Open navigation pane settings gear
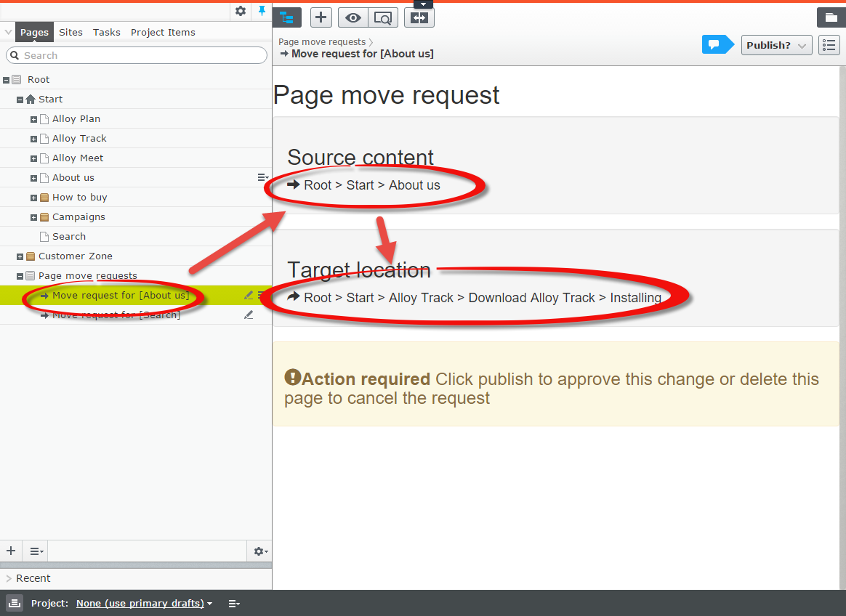The height and width of the screenshot is (616, 846). (241, 11)
